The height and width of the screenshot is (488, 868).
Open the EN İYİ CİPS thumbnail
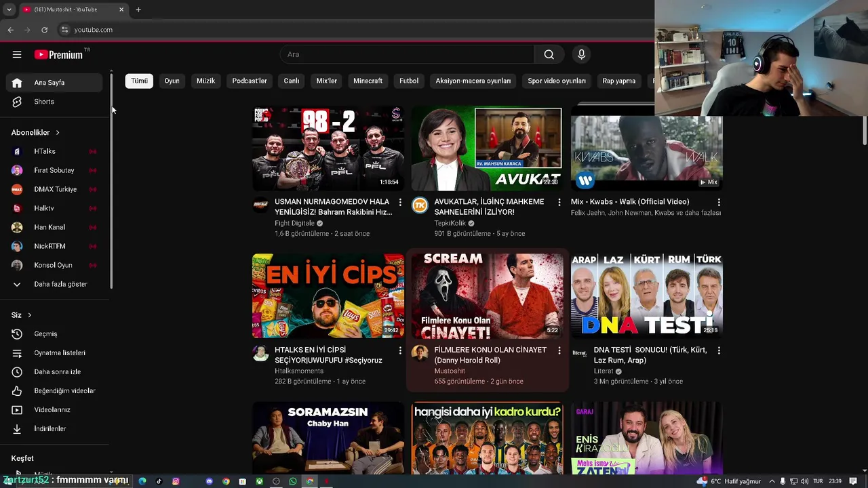pos(328,296)
